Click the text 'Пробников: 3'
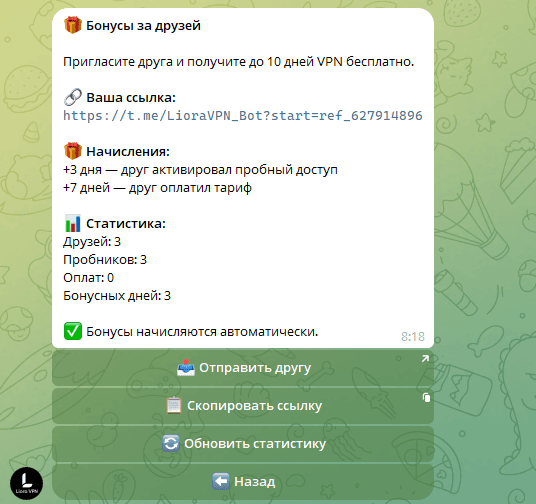Viewport: 536px width, 504px height. click(x=105, y=260)
